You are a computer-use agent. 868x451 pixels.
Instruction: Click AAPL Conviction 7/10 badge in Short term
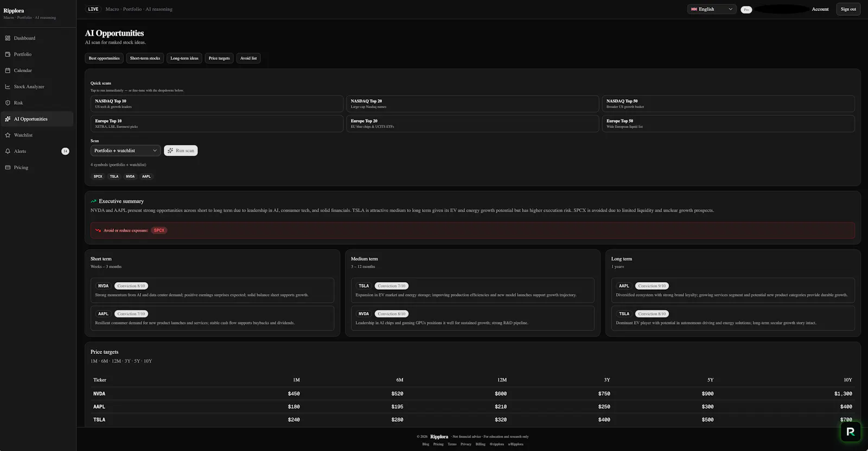pyautogui.click(x=131, y=314)
